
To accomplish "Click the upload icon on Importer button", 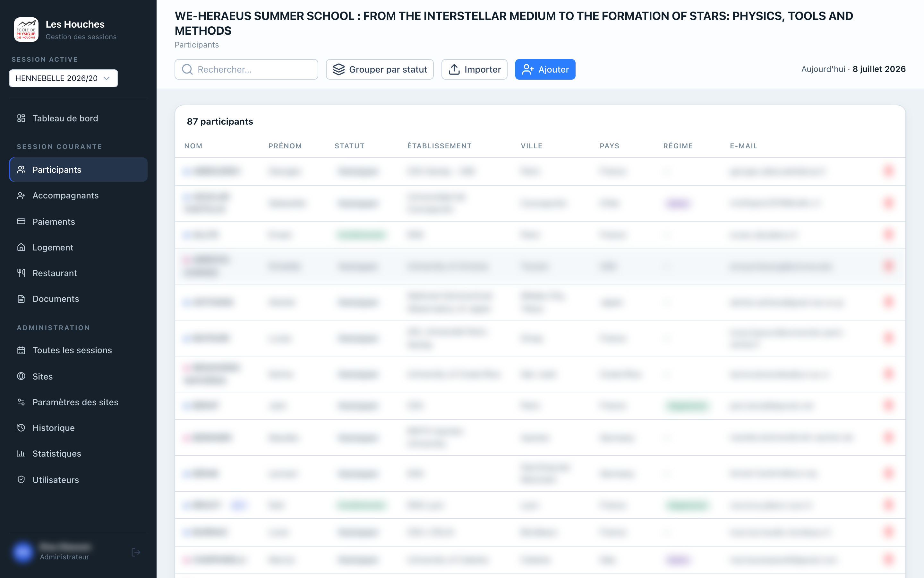I will pyautogui.click(x=454, y=69).
